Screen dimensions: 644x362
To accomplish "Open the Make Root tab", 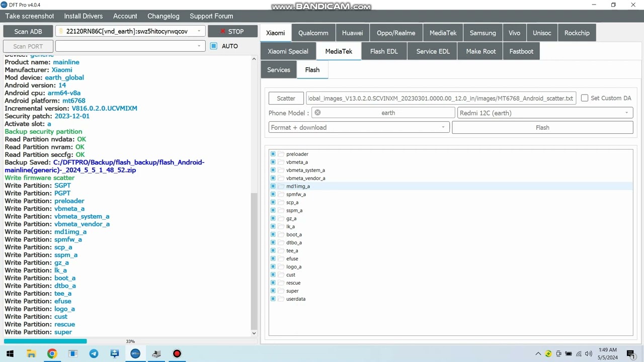I will (480, 51).
